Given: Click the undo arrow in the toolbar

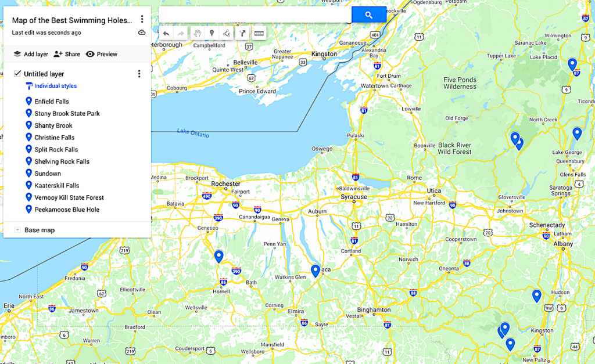Looking at the screenshot, I should point(166,33).
